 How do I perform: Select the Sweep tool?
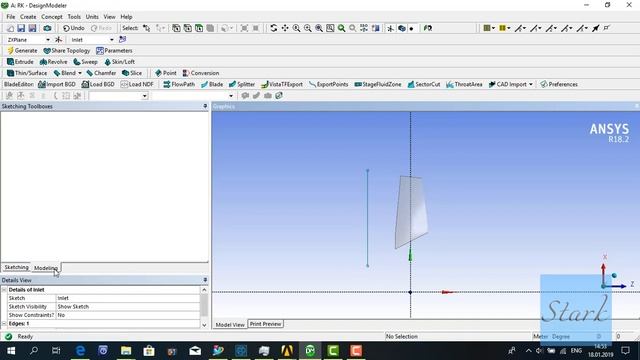[x=85, y=62]
